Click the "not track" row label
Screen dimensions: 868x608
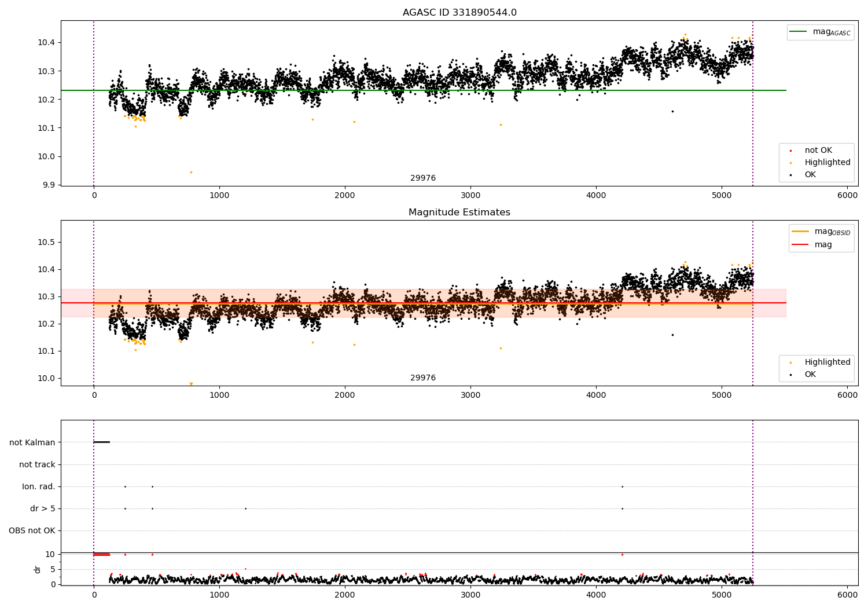[x=37, y=464]
